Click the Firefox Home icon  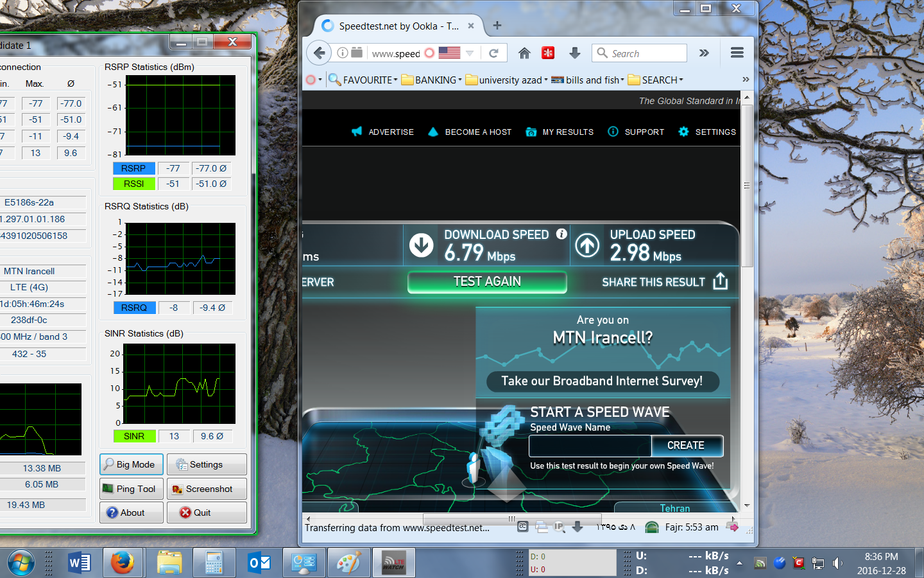click(x=524, y=53)
